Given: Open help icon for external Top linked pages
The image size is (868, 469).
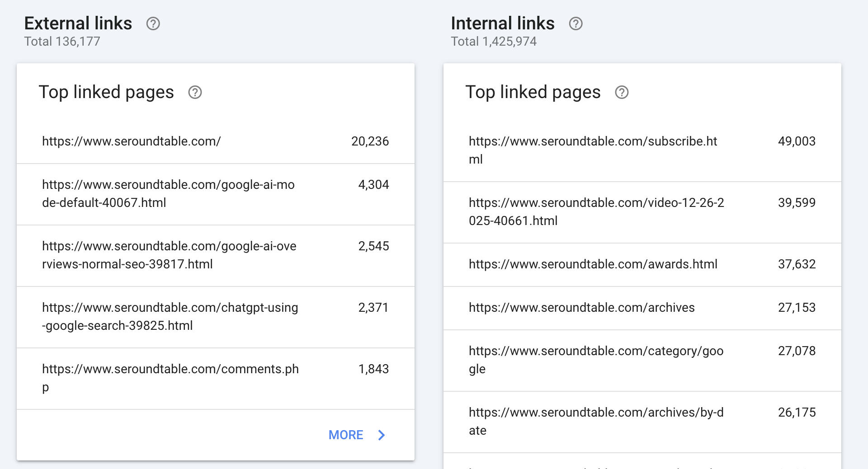Looking at the screenshot, I should click(195, 92).
